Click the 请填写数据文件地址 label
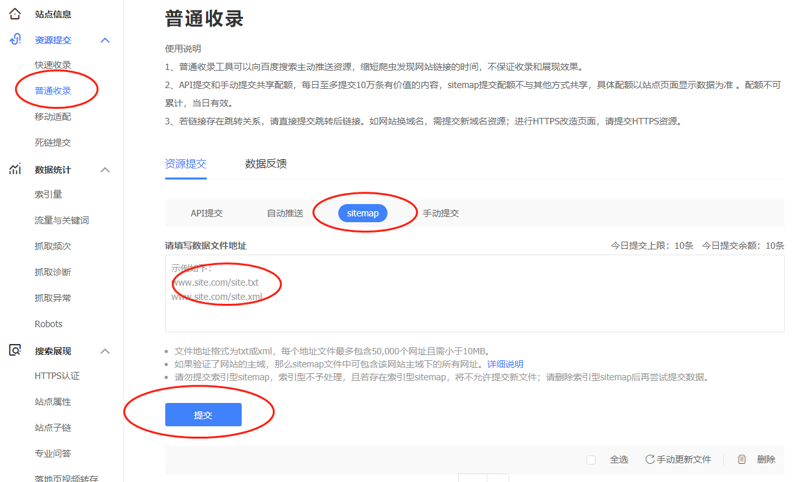Screen dimensions: 799x482 click(205, 246)
